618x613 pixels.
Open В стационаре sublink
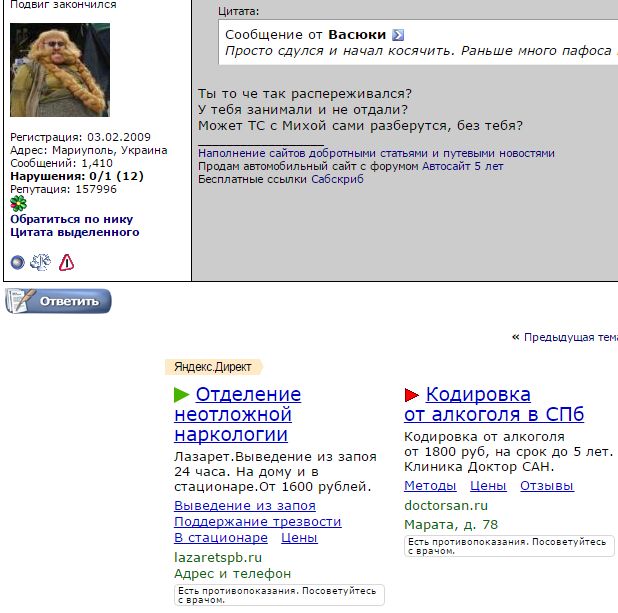point(221,538)
